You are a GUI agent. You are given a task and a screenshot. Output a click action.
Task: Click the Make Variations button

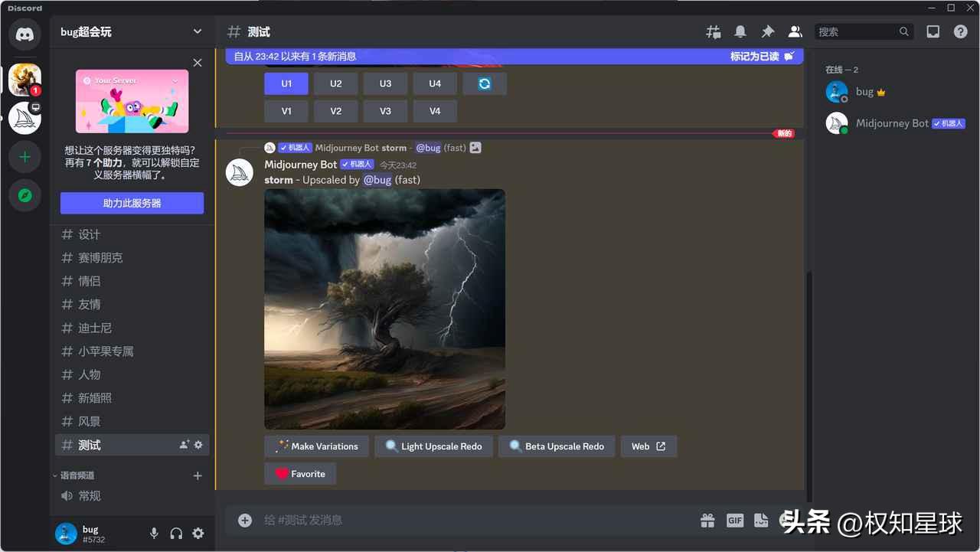tap(316, 446)
